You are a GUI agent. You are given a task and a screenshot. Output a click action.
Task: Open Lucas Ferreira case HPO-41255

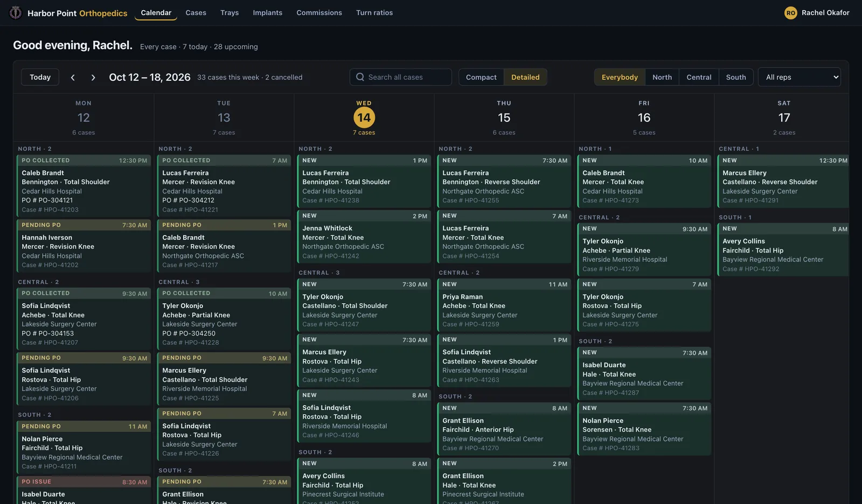point(504,181)
